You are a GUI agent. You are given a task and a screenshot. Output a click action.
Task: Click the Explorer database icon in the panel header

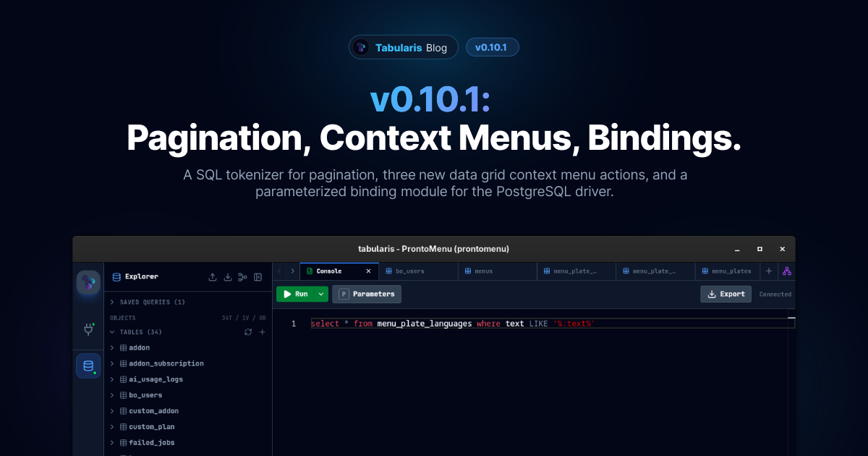pos(116,276)
